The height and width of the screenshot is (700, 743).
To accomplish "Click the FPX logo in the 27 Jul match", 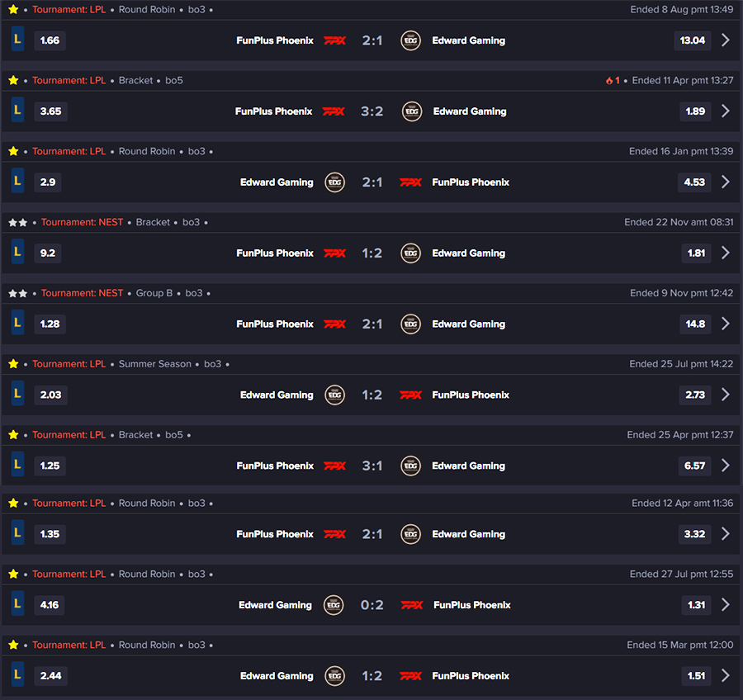I will [x=412, y=605].
